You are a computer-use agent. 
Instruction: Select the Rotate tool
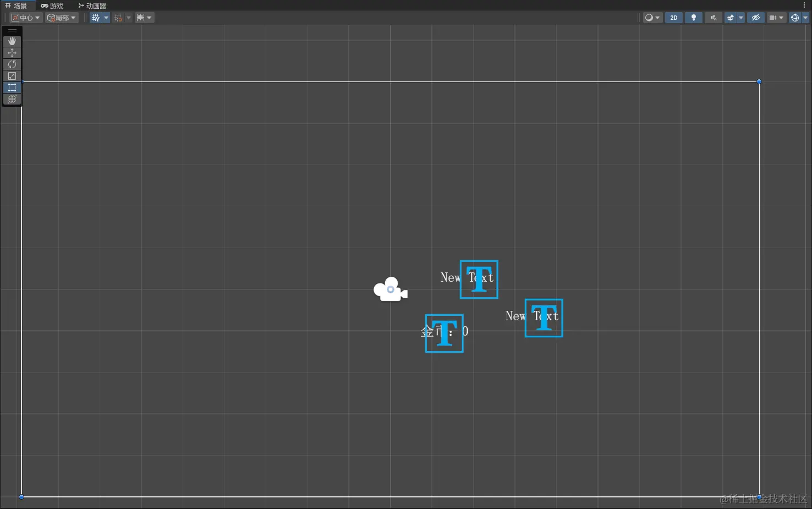12,64
